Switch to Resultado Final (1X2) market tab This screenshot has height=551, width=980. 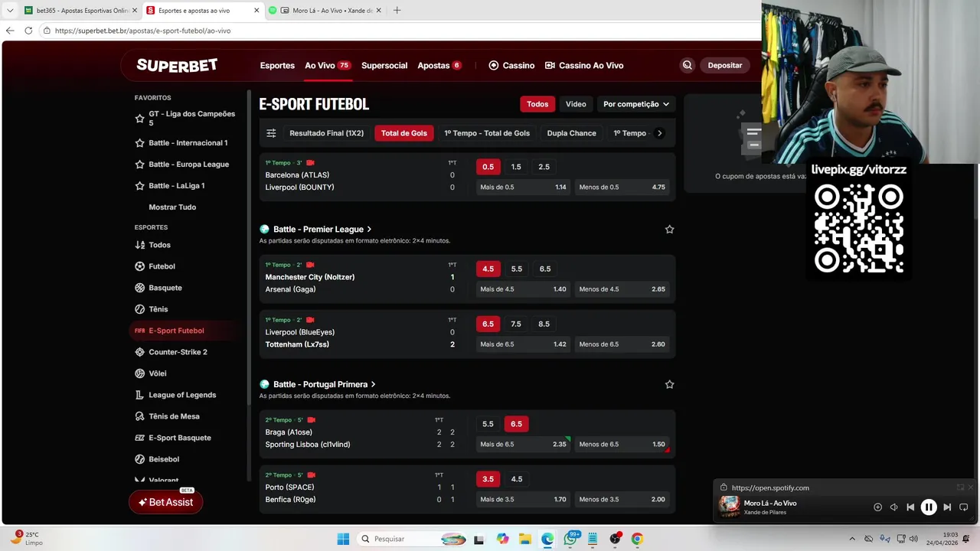(x=327, y=133)
